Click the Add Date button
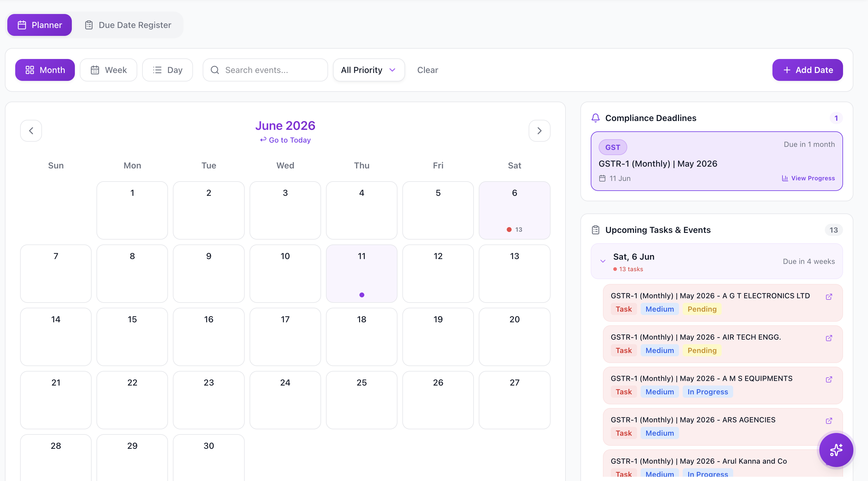The image size is (868, 481). click(x=807, y=70)
